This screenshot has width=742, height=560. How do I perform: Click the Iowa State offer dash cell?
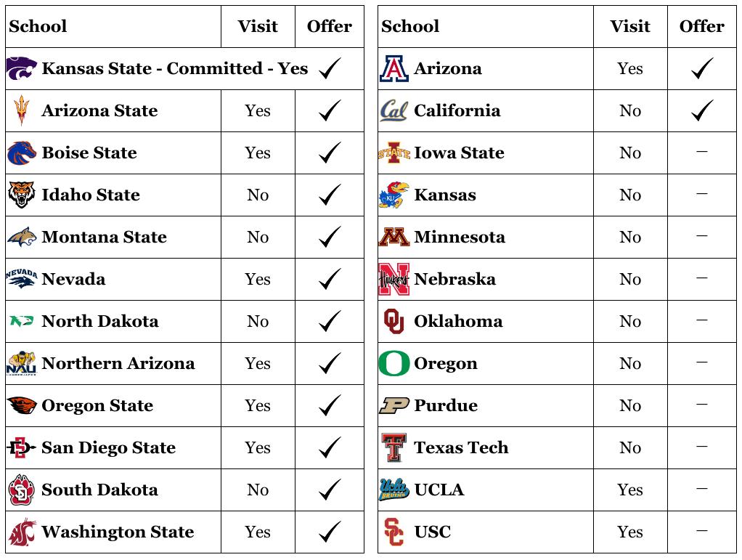click(701, 153)
